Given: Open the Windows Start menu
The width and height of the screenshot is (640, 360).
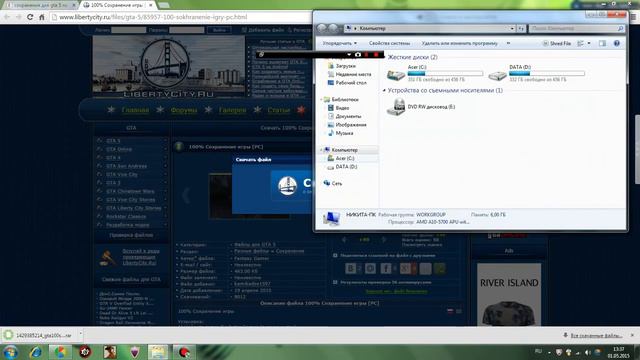Looking at the screenshot, I should coord(10,352).
